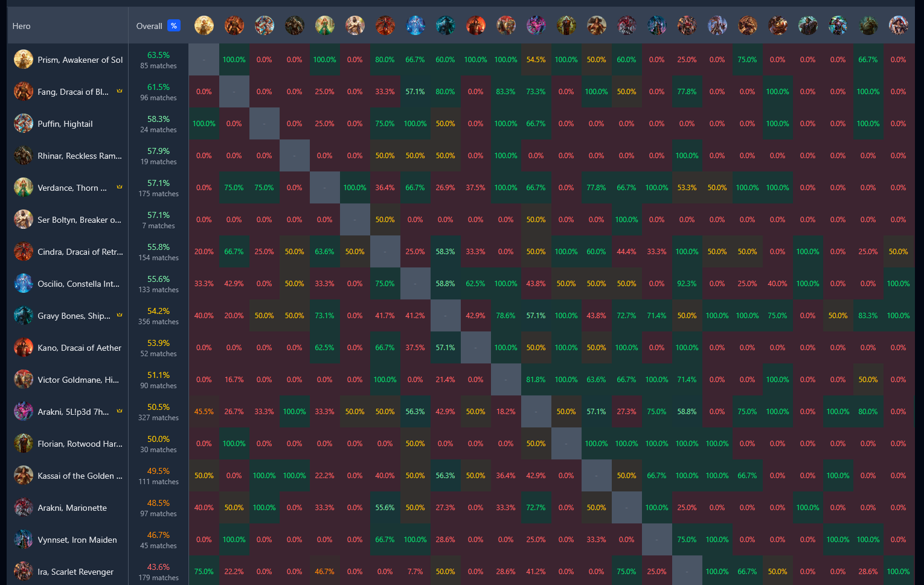This screenshot has height=585, width=924.
Task: Click Cindra avatar in the column header
Action: [x=385, y=25]
